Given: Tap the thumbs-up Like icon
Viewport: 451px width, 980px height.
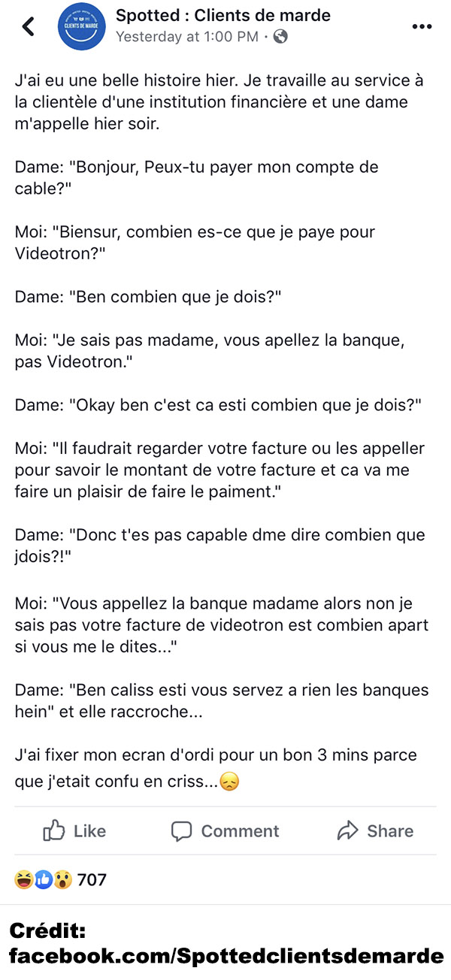Looking at the screenshot, I should pyautogui.click(x=54, y=830).
